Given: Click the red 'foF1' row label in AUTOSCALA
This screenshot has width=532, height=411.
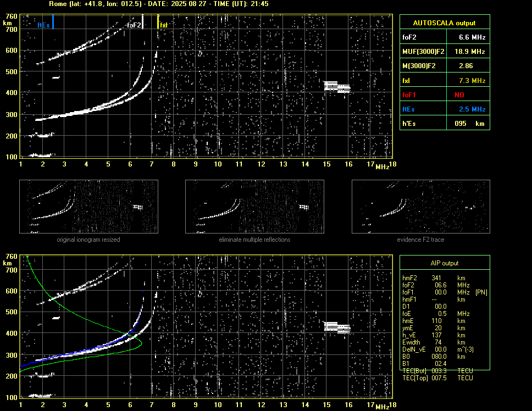Looking at the screenshot, I should (x=409, y=95).
